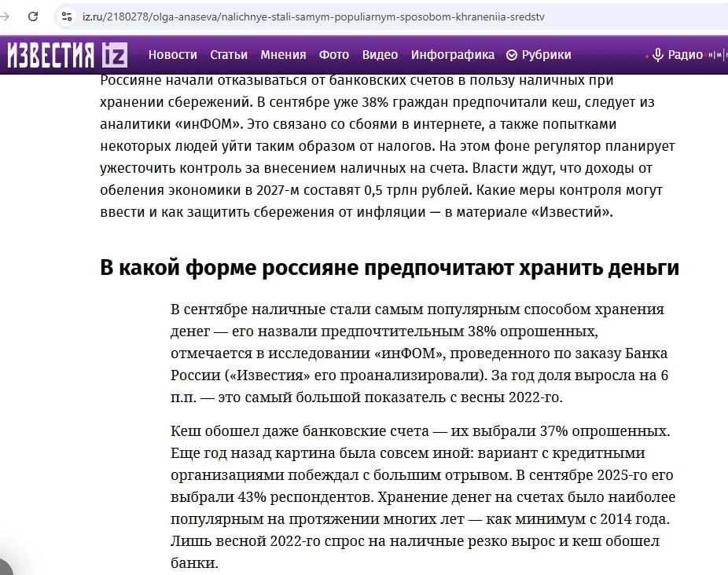Open the site information icon beside the URL
This screenshot has height=575, width=728.
[x=67, y=16]
